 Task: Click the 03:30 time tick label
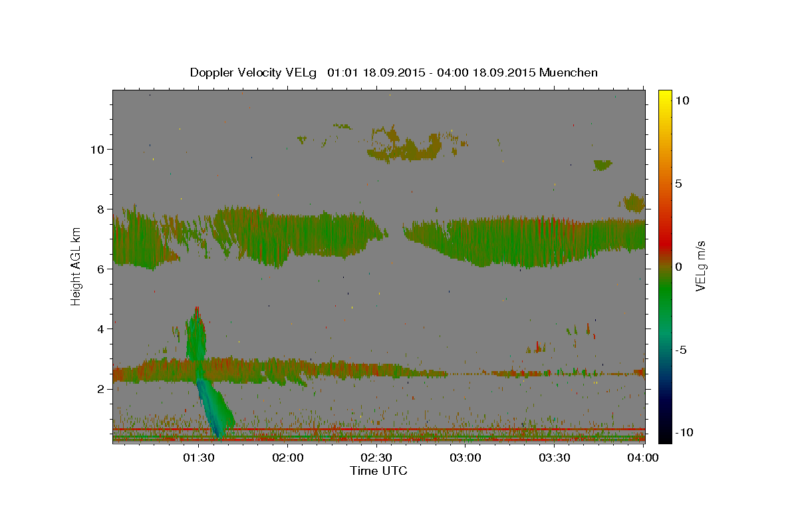point(554,458)
